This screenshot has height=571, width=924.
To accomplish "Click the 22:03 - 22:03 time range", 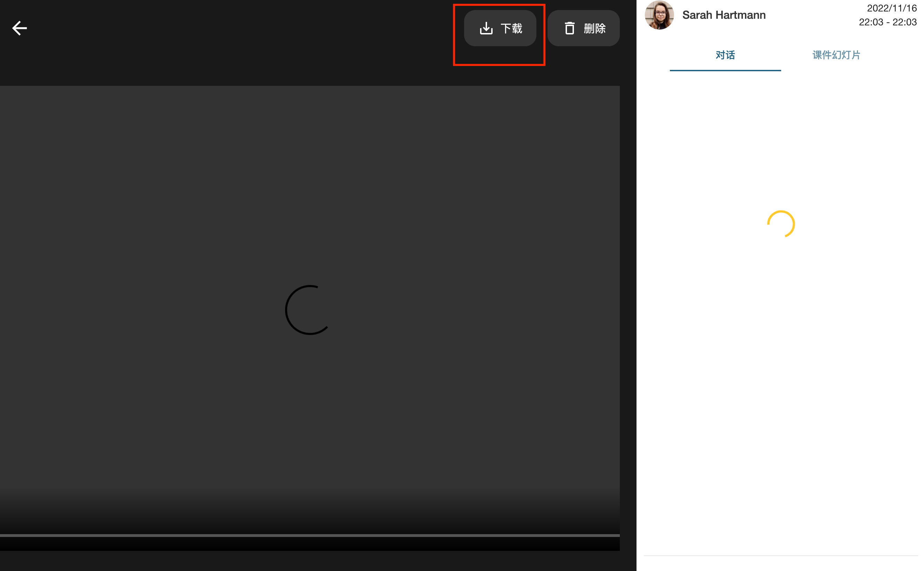I will coord(887,22).
